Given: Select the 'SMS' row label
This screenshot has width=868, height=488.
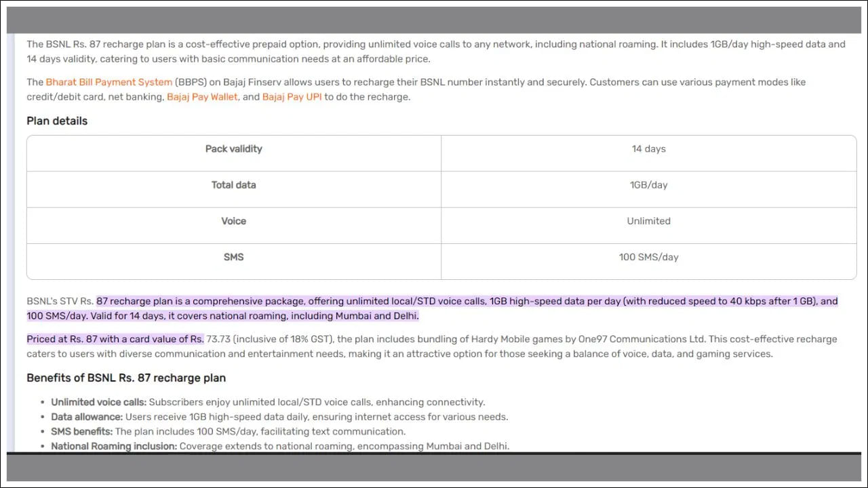Looking at the screenshot, I should (x=234, y=257).
